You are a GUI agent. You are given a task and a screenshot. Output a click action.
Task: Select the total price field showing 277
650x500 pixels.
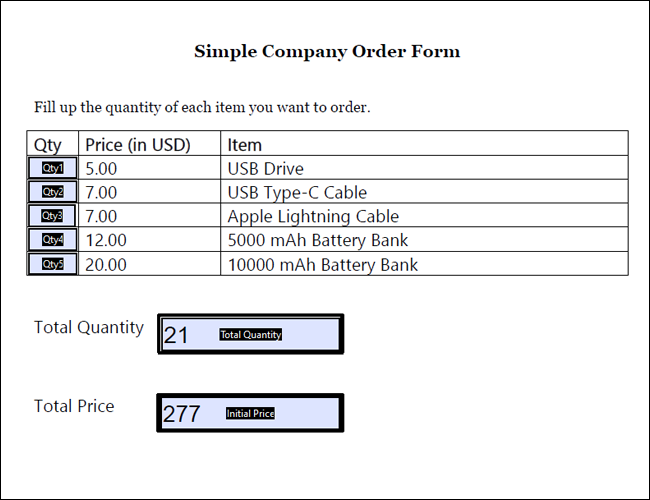[x=250, y=413]
